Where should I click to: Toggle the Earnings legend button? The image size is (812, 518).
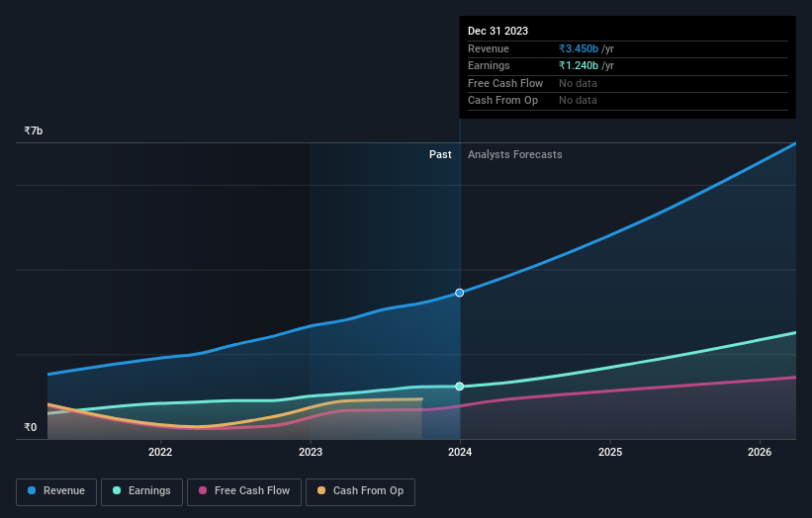pos(141,491)
